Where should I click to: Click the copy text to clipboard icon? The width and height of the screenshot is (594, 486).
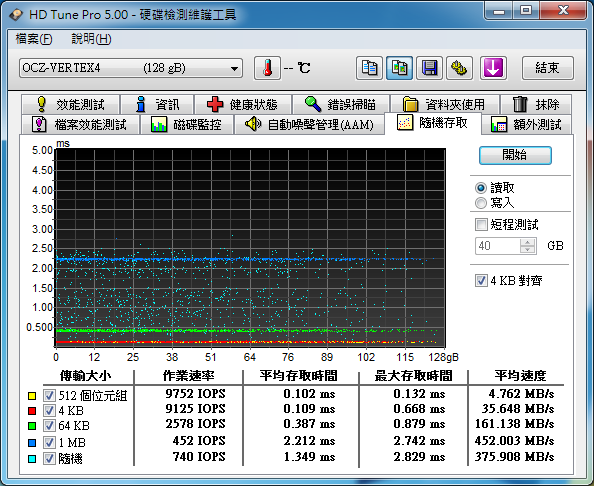369,68
